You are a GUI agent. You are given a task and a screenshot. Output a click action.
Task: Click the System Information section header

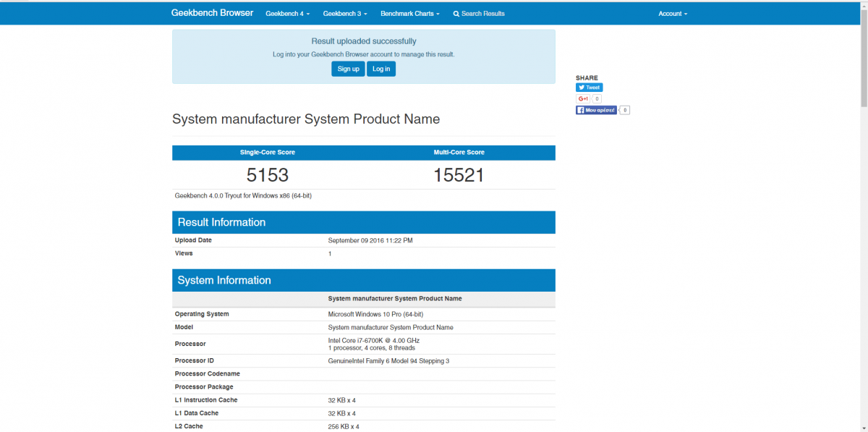point(364,280)
